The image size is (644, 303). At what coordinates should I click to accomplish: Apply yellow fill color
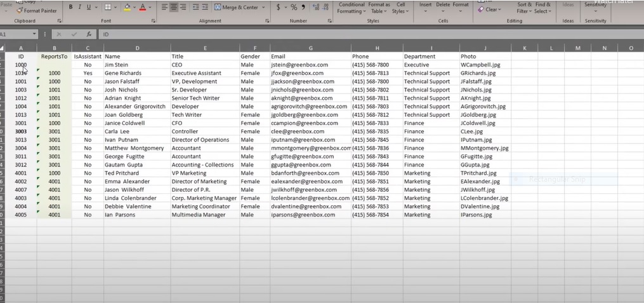click(x=127, y=7)
